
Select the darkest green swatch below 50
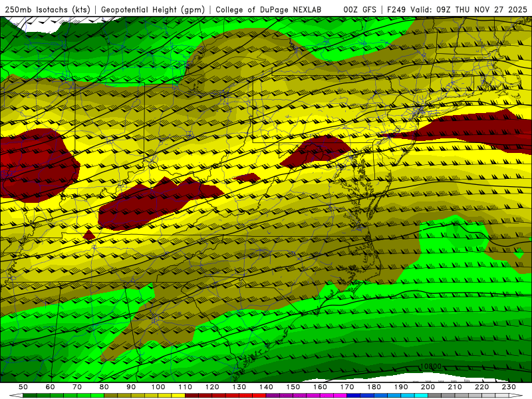[x=30, y=396]
